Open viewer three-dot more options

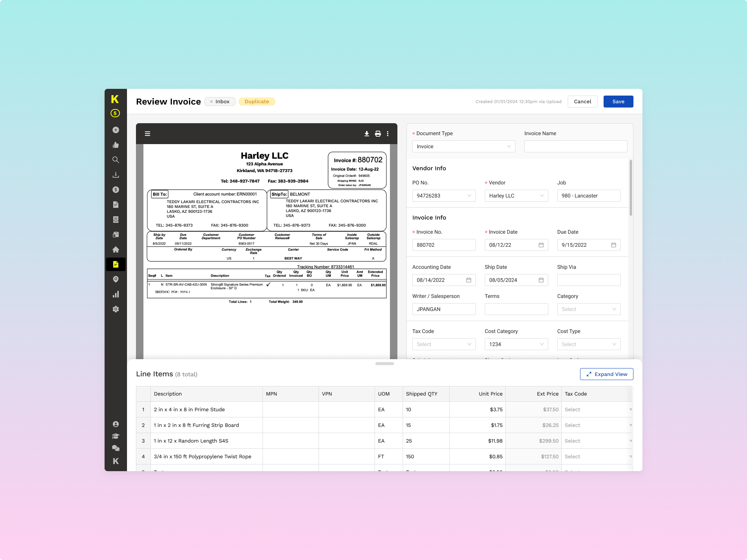[388, 134]
